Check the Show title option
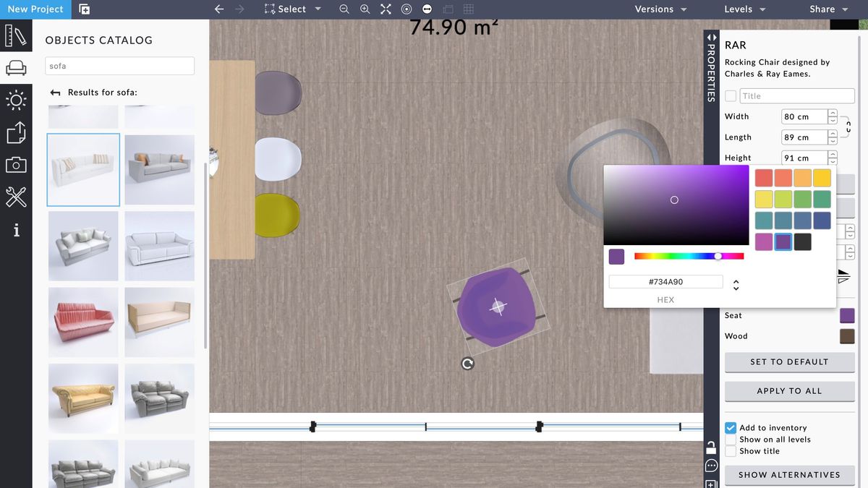 731,450
